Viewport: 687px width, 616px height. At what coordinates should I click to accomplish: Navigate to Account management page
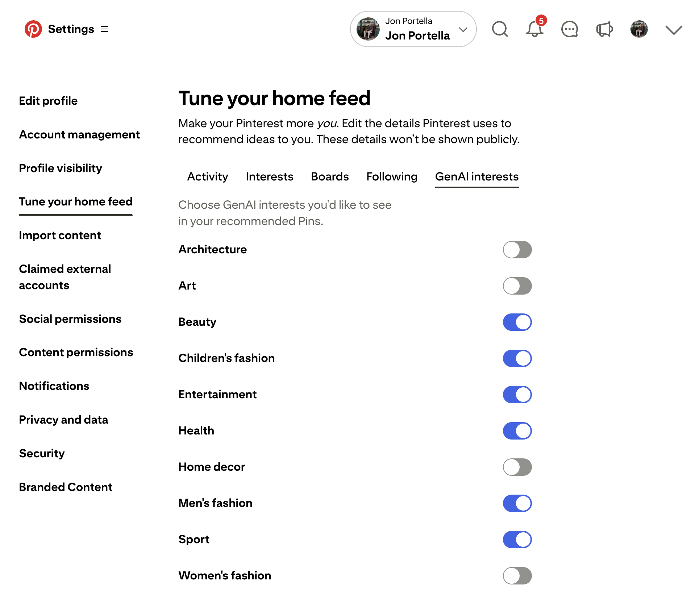click(x=79, y=134)
